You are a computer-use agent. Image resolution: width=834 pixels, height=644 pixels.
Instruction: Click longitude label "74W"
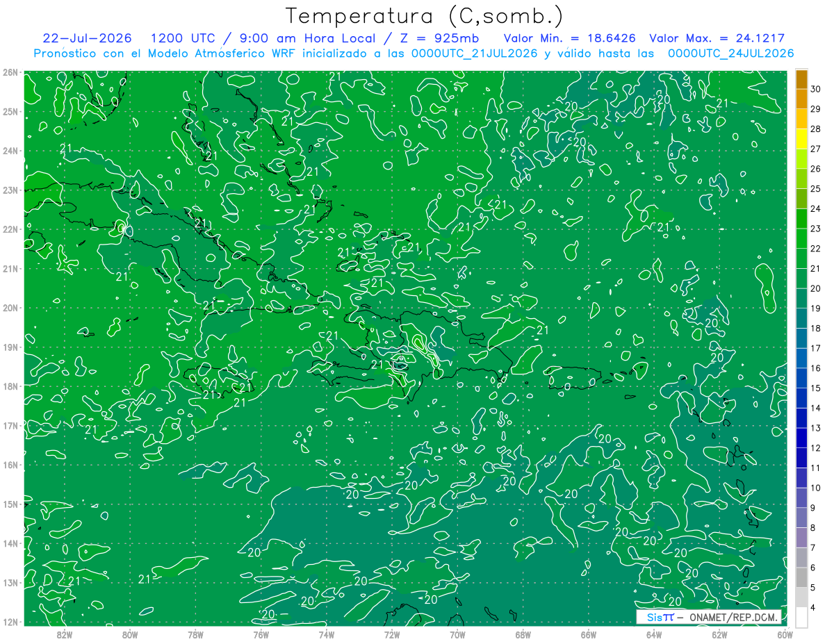(x=326, y=634)
